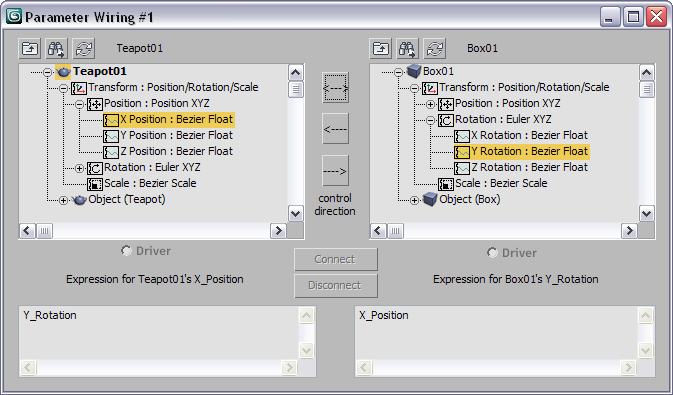Select Y Position : Bezier Float in Teapot01 tree

point(176,135)
